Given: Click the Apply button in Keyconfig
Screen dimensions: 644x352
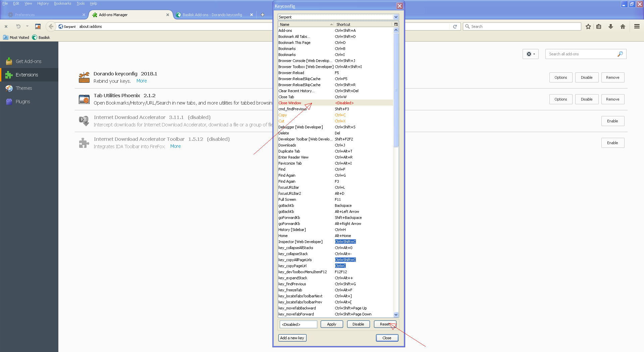Looking at the screenshot, I should point(332,324).
